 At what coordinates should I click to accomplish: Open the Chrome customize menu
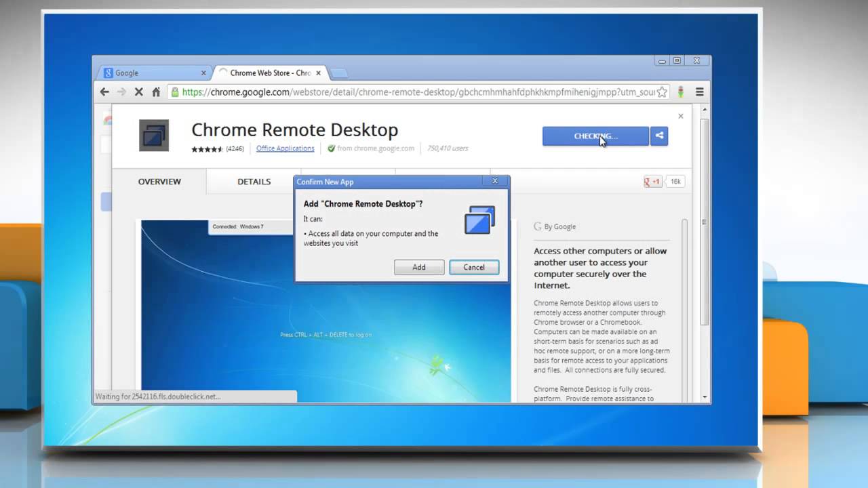[698, 91]
